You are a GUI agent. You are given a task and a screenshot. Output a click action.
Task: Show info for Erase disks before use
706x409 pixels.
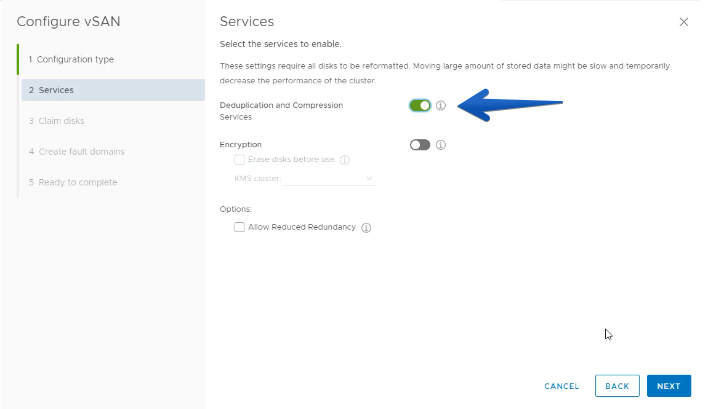(344, 160)
